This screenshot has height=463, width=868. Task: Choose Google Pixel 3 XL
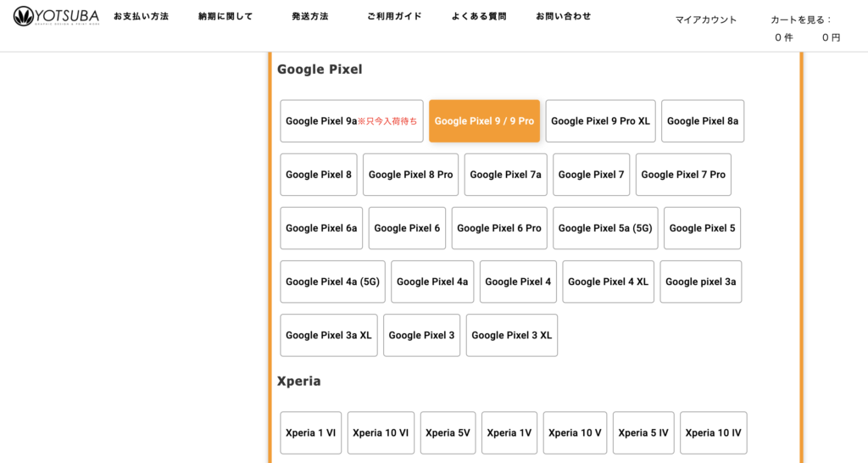point(511,335)
